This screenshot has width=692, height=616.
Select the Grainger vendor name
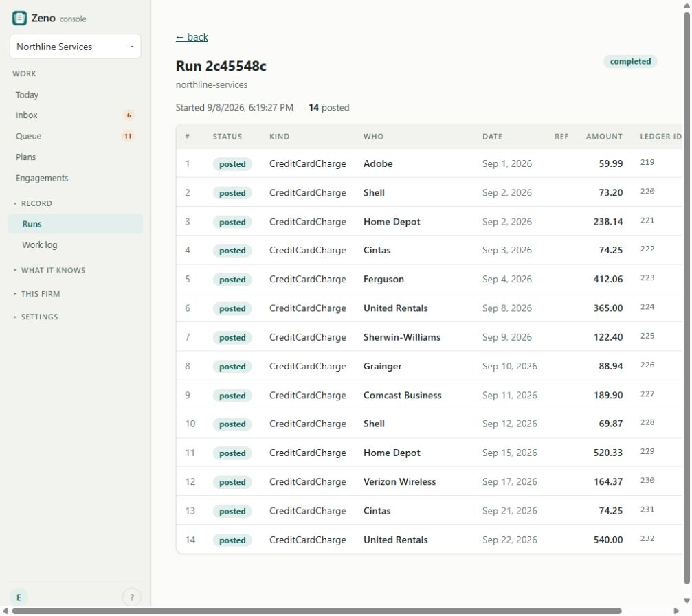[383, 367]
